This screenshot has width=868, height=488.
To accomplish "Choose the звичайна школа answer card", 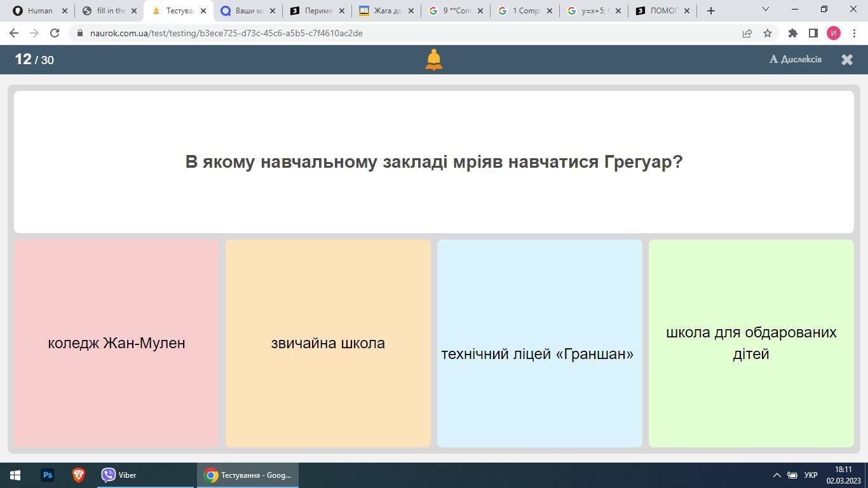I will pyautogui.click(x=328, y=343).
